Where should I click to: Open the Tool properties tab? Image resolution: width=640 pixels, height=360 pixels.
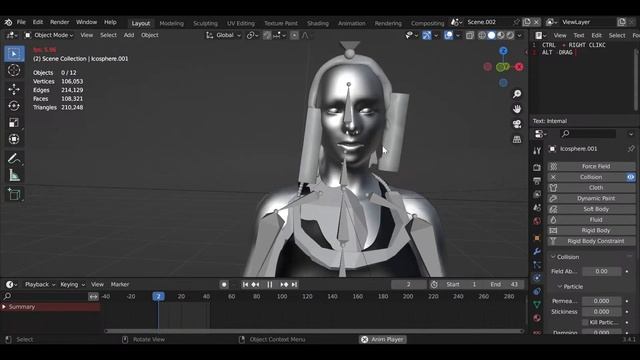click(537, 151)
